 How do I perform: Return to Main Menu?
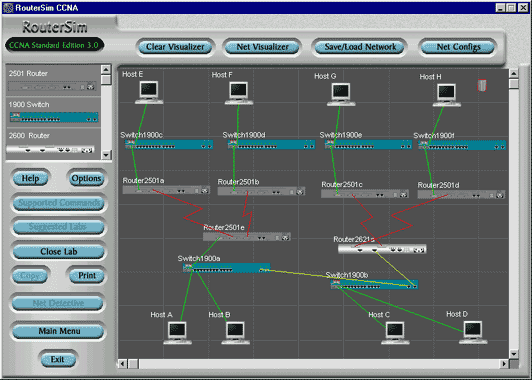pos(59,331)
